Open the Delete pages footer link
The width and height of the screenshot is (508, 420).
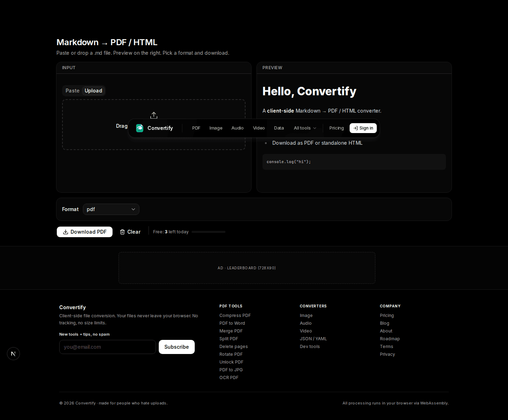pos(234,347)
